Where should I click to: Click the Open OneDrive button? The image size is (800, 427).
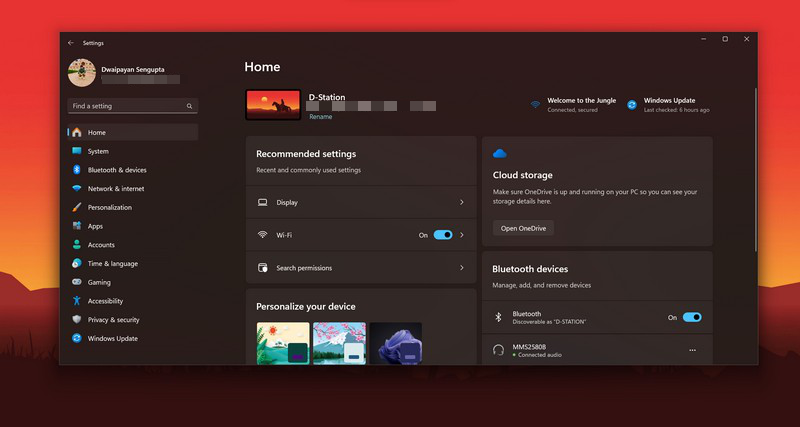click(x=523, y=228)
